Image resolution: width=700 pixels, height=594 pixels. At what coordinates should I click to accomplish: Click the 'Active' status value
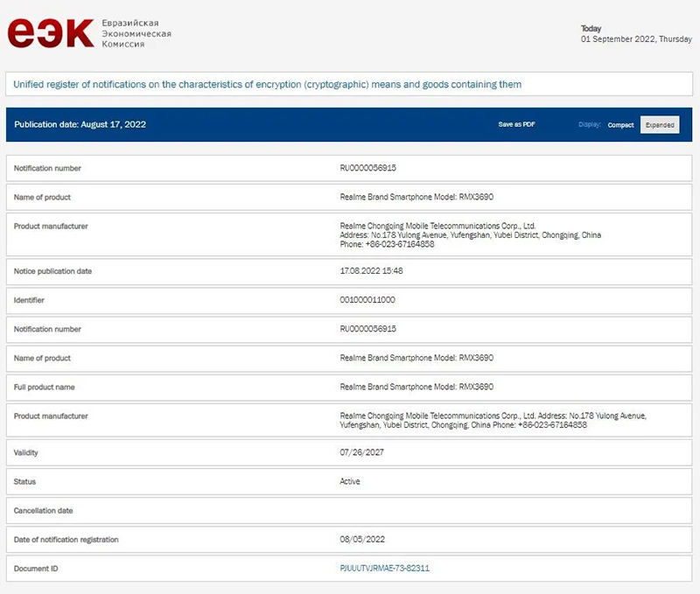pyautogui.click(x=349, y=481)
